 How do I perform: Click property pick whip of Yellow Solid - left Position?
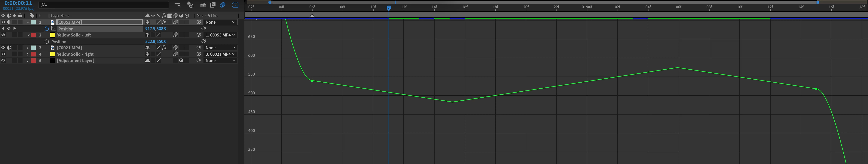[x=203, y=42]
